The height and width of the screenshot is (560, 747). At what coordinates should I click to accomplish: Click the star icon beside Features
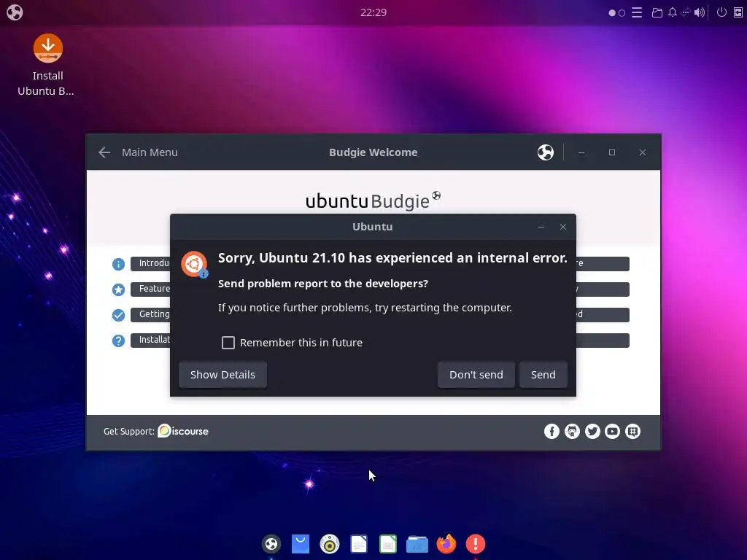(x=118, y=289)
